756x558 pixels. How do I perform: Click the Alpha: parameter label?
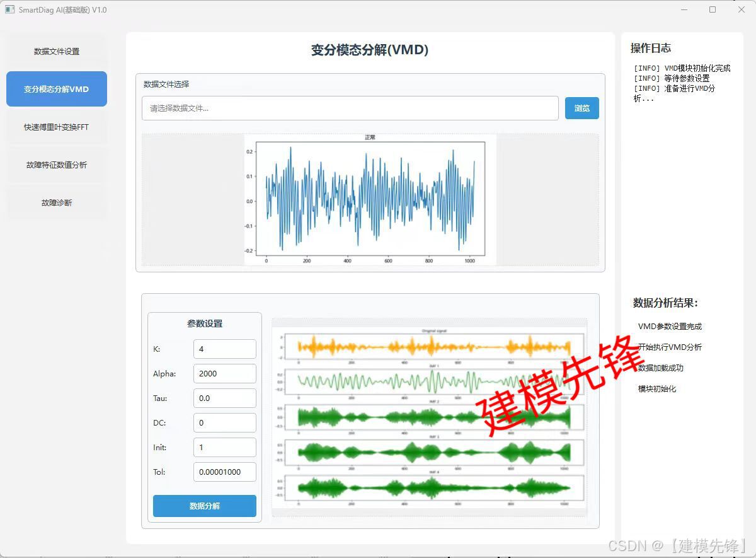point(164,373)
